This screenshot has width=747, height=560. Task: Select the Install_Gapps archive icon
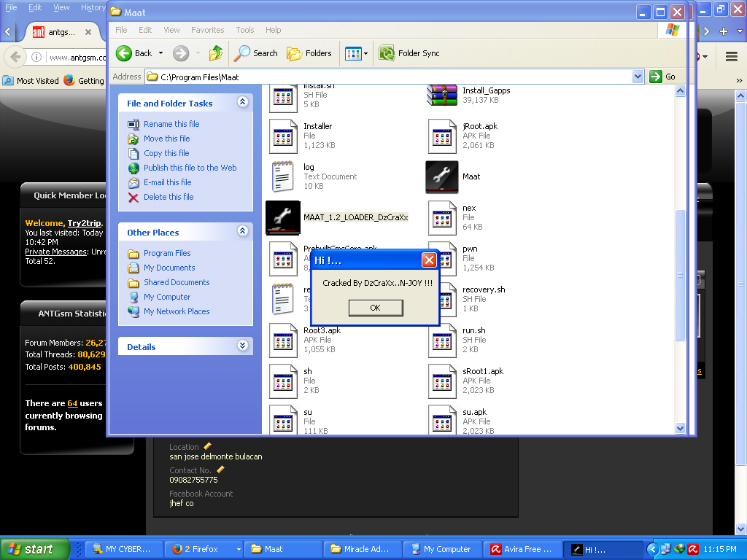click(x=442, y=96)
